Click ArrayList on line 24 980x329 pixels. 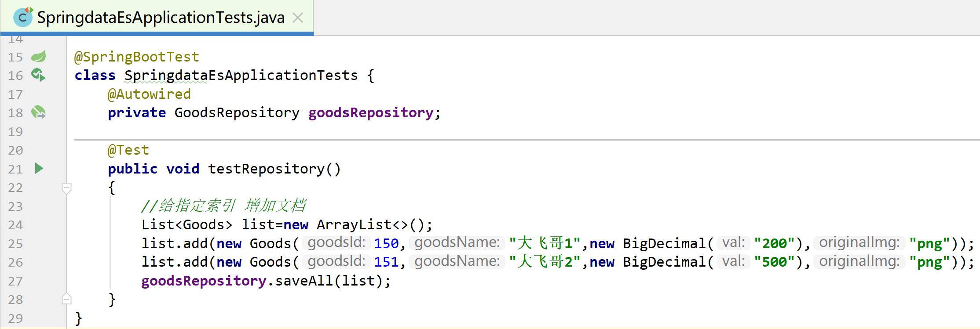coord(354,225)
